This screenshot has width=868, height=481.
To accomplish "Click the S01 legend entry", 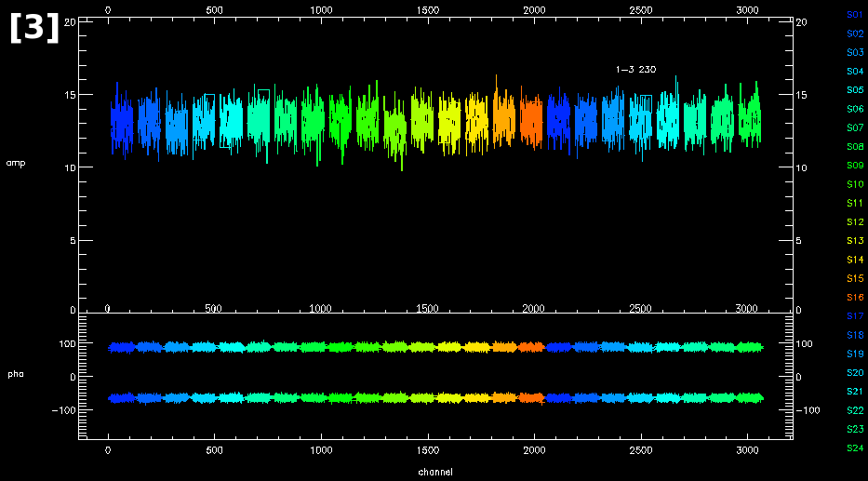I will (x=855, y=14).
